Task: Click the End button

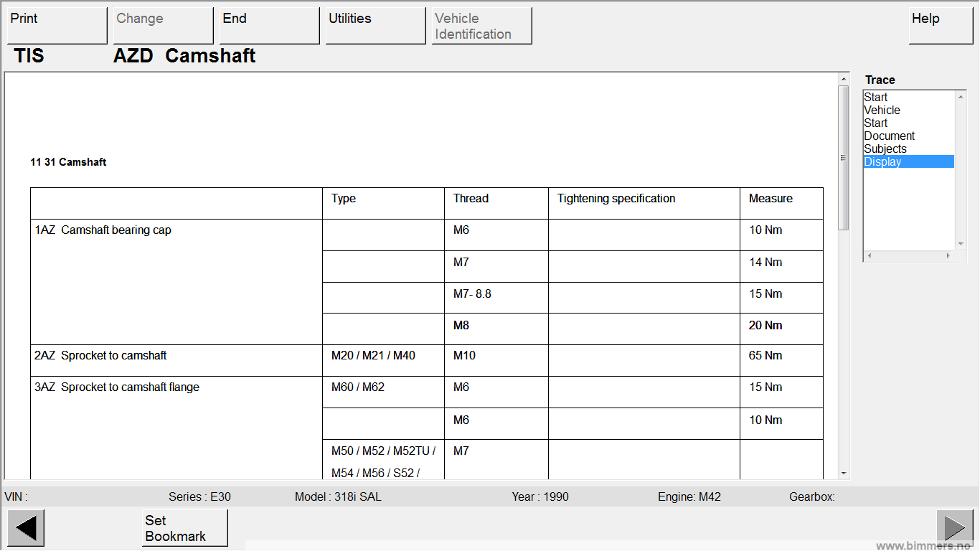Action: (269, 26)
